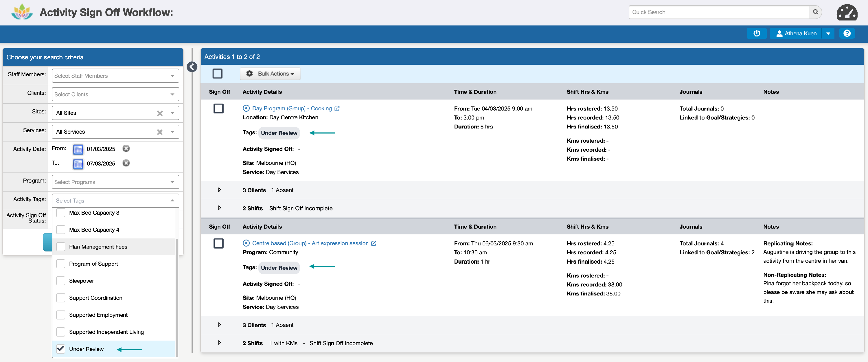Open the Bulk Actions dropdown
868x362 pixels.
point(270,74)
